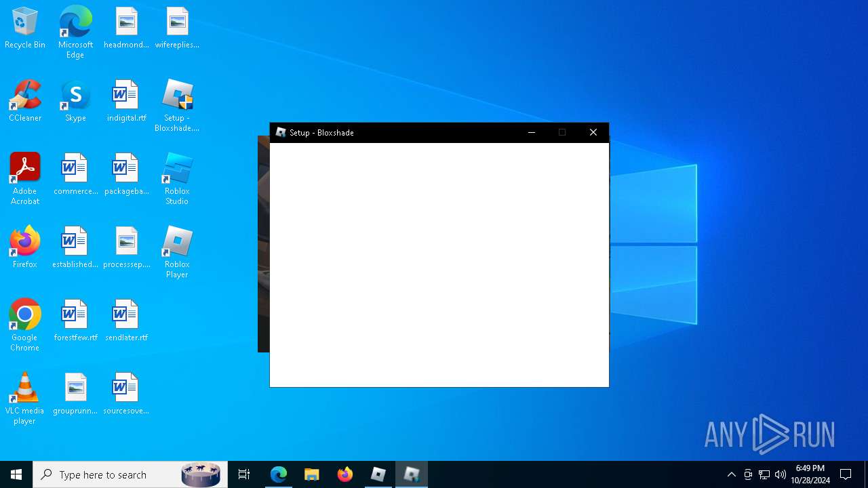Open Task View from the taskbar
The height and width of the screenshot is (488, 868).
pos(244,474)
